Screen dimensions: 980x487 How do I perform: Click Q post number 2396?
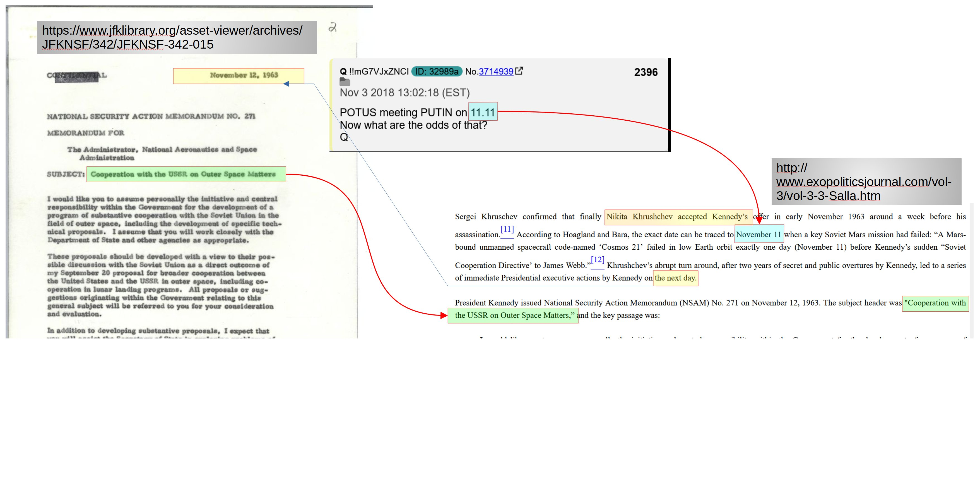[646, 72]
